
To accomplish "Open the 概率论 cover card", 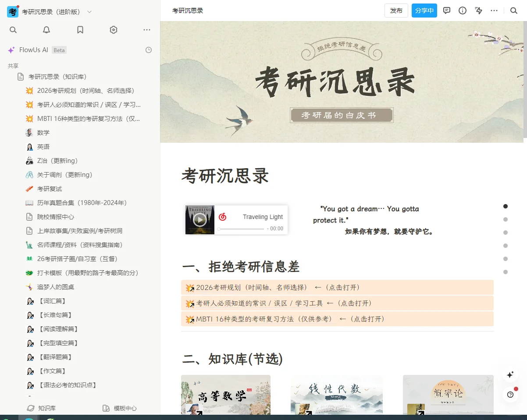I will coord(448,395).
